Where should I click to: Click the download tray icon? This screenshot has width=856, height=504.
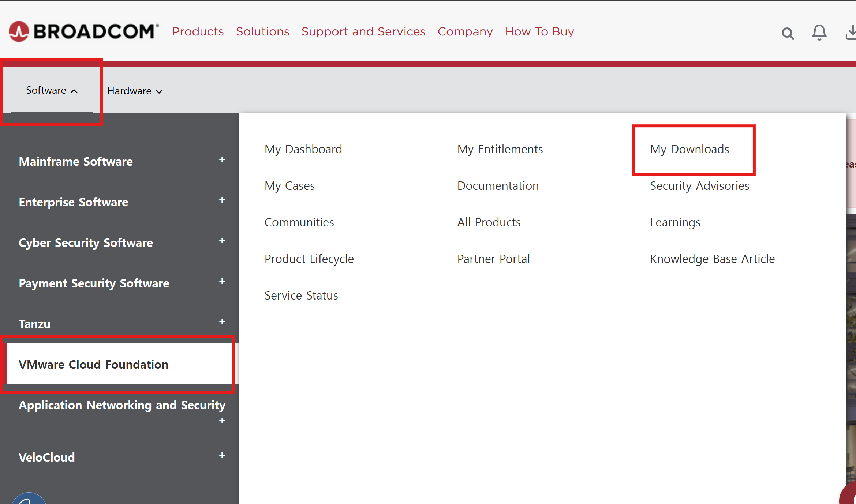851,33
